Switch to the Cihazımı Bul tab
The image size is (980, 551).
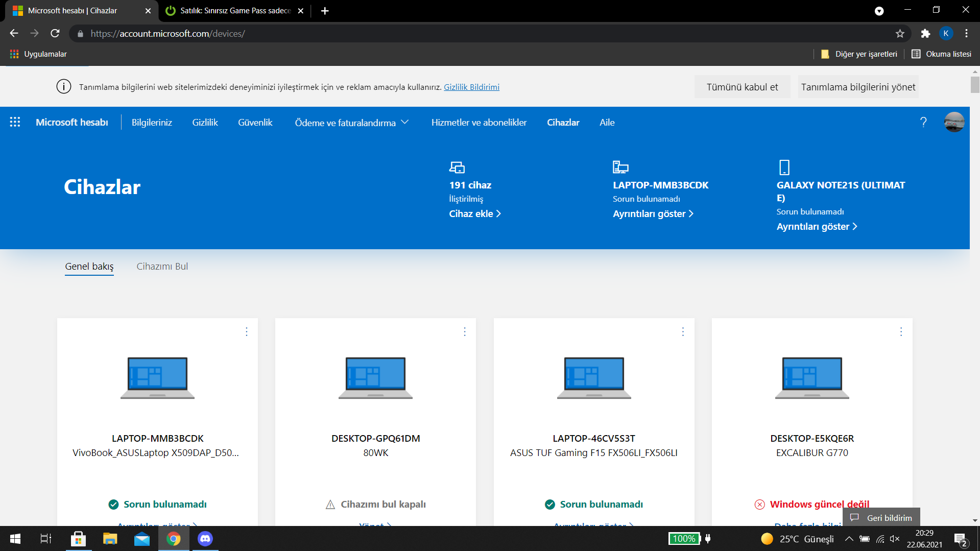tap(162, 266)
